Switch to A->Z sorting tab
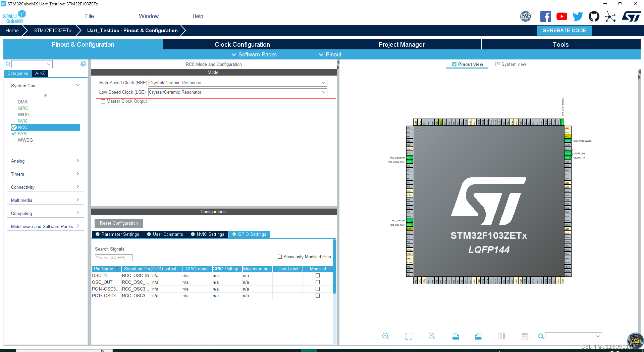 40,73
